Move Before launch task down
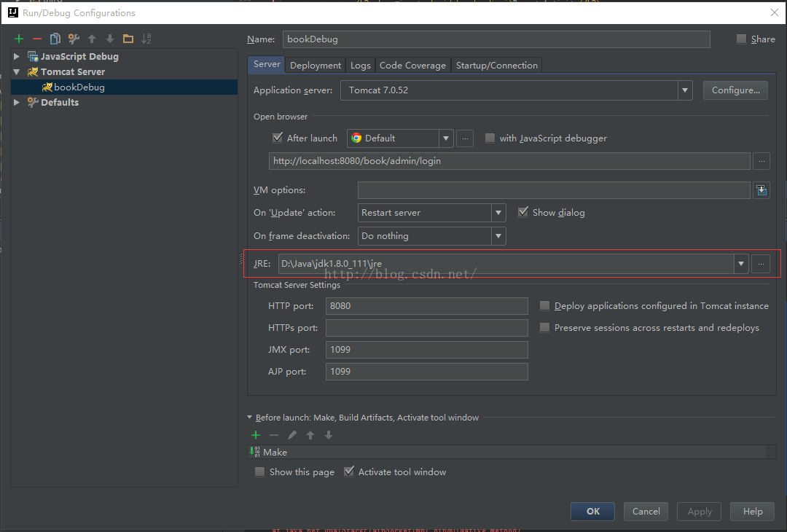This screenshot has height=532, width=787. click(x=329, y=435)
